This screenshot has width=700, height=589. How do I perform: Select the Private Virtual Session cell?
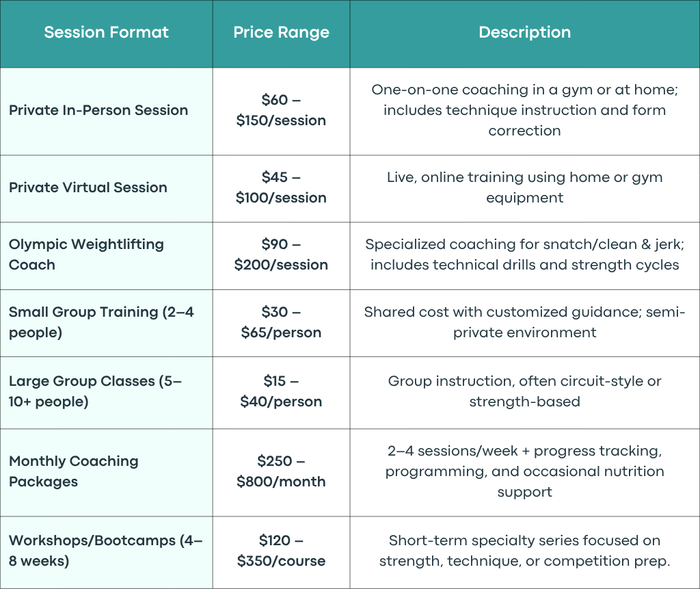point(106,189)
